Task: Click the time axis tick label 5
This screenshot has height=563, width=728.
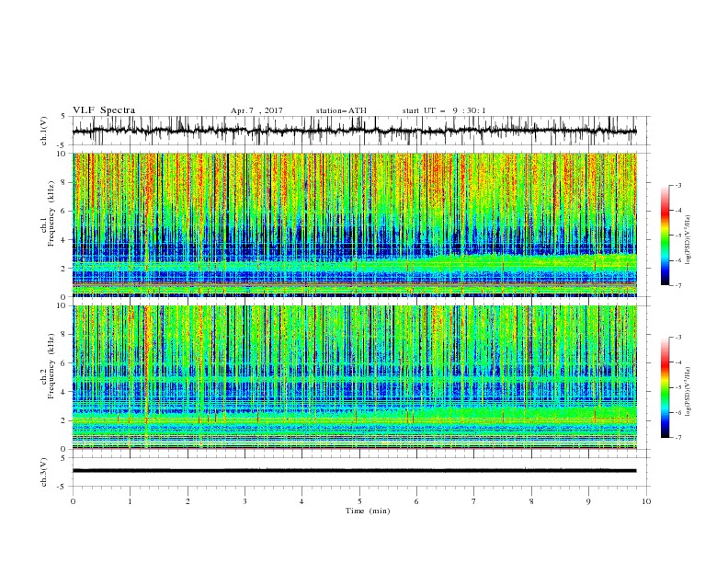Action: pyautogui.click(x=359, y=501)
